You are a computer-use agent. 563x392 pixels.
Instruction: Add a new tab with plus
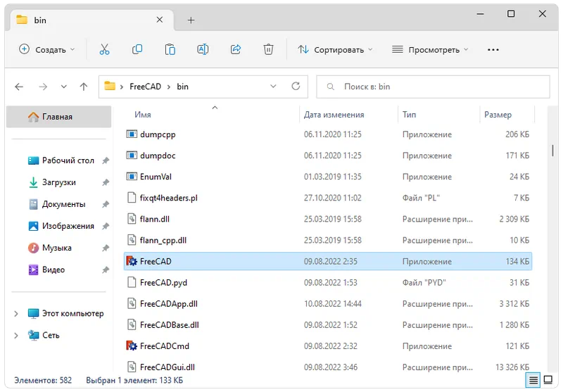191,20
